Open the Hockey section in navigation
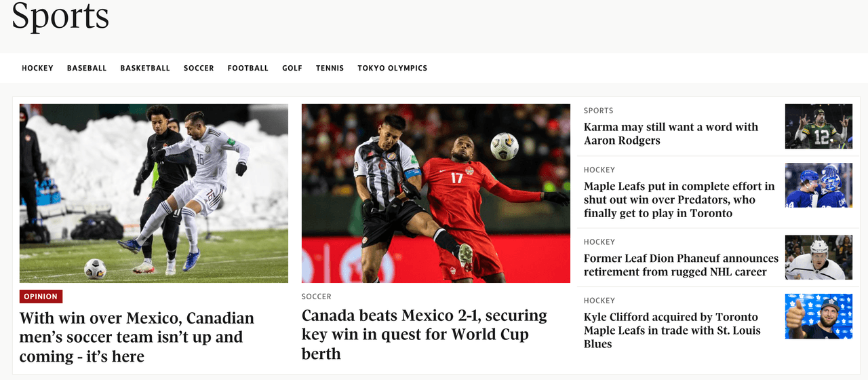Screen dimensions: 868x380 pyautogui.click(x=37, y=68)
